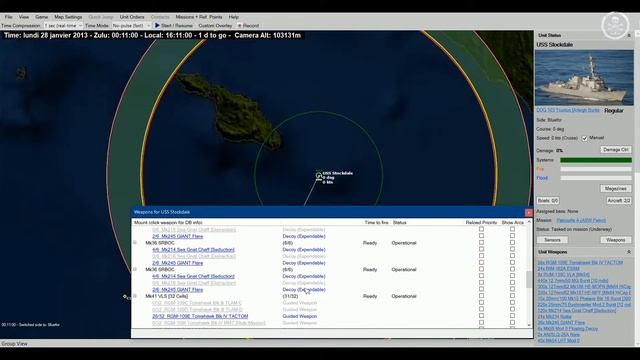The width and height of the screenshot is (640, 360).
Task: Click the Aircraft 2/2 button
Action: tap(619, 201)
